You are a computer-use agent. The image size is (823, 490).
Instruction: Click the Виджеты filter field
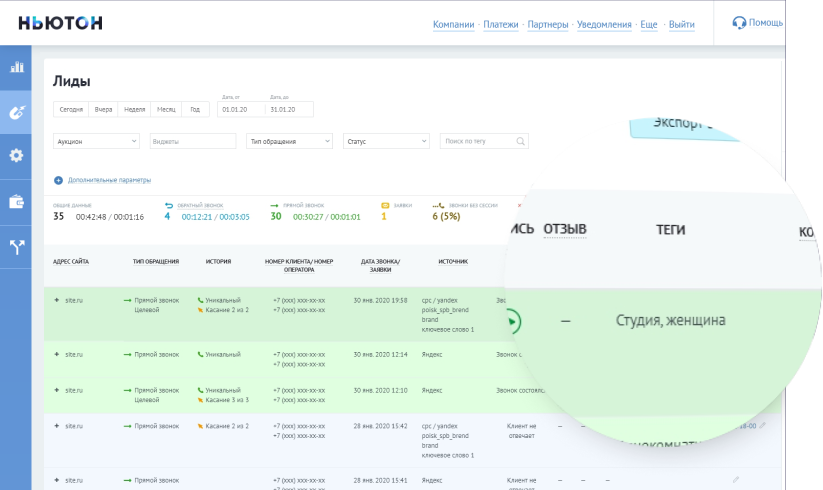[193, 141]
